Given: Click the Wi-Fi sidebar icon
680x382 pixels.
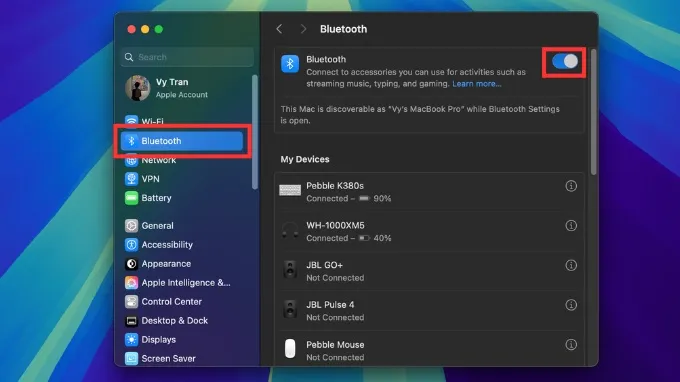Looking at the screenshot, I should point(131,121).
